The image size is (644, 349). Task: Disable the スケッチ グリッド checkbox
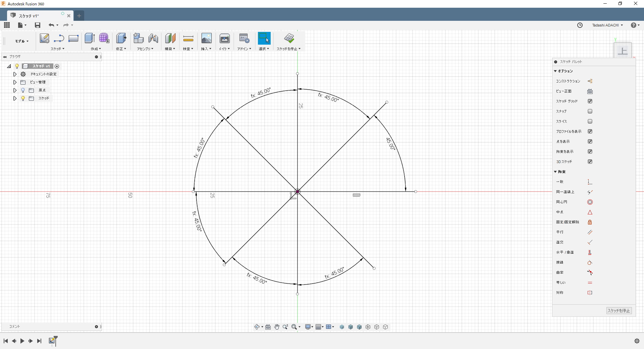[x=590, y=101]
